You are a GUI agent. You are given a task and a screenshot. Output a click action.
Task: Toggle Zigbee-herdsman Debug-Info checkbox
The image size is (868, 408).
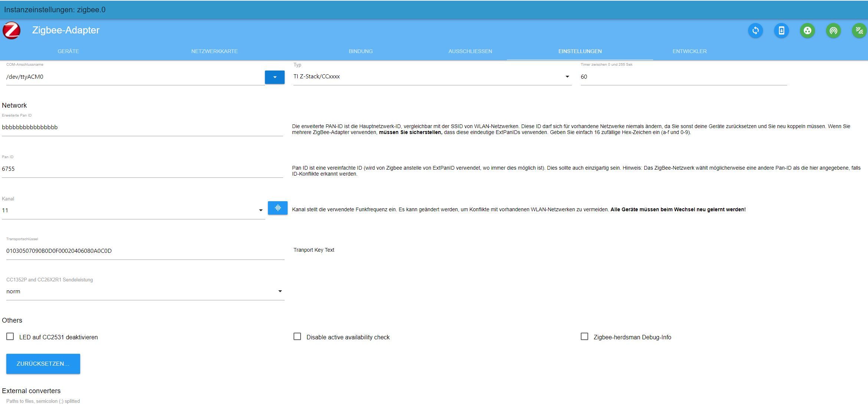[x=584, y=336]
